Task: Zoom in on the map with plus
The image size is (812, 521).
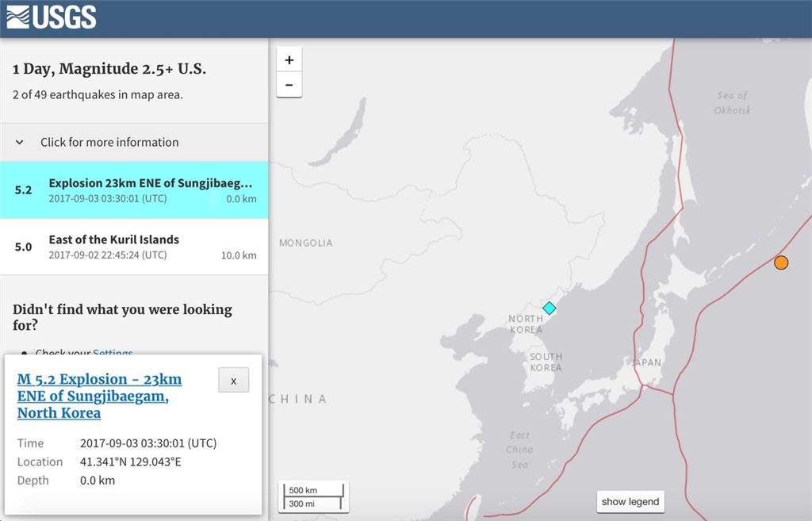Action: 289,60
